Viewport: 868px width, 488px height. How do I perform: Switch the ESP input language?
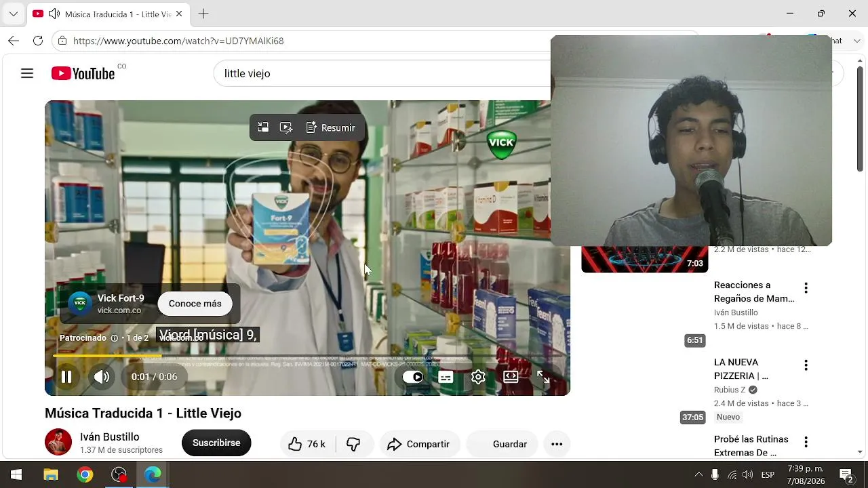pyautogui.click(x=768, y=474)
